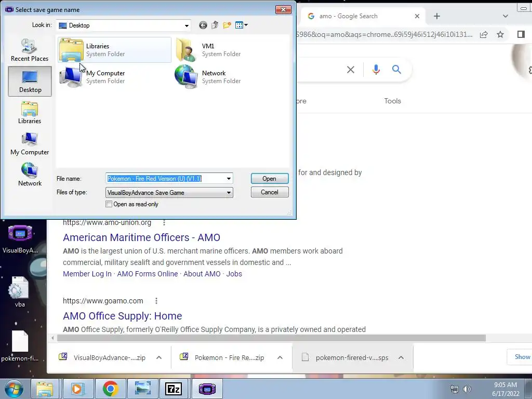Open options for goamo.com result
Screen dimensions: 532x399
pos(156,301)
